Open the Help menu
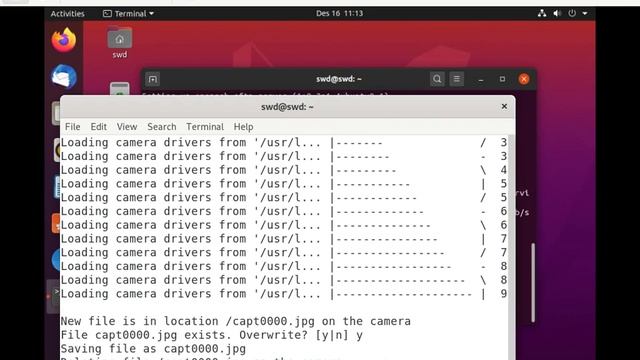 [243, 127]
